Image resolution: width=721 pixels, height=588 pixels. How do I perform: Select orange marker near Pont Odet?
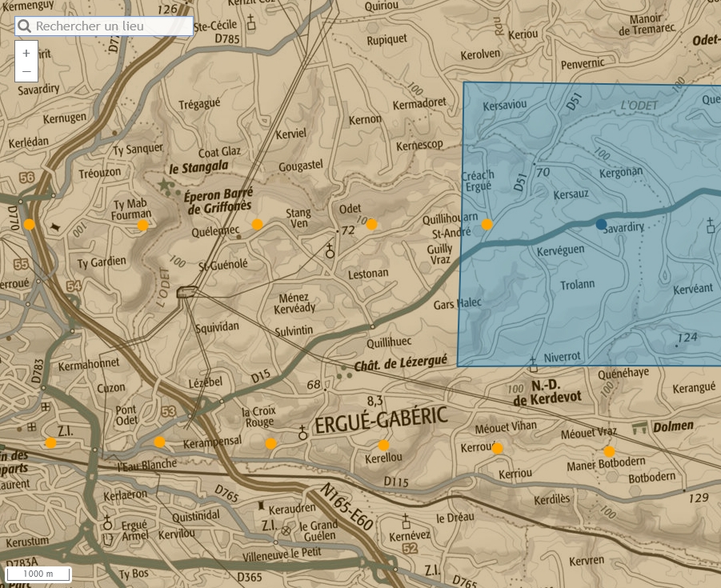(x=159, y=442)
